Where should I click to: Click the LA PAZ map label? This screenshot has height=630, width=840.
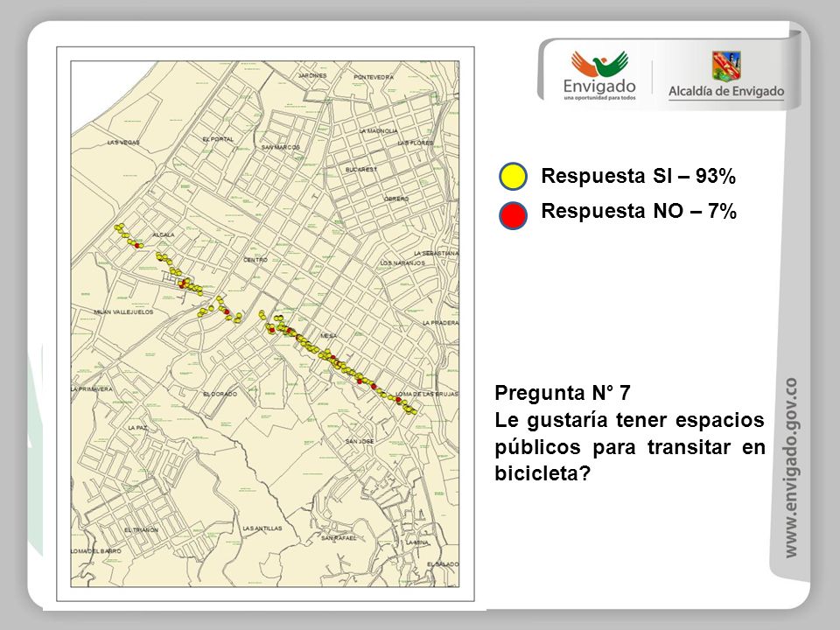(137, 428)
